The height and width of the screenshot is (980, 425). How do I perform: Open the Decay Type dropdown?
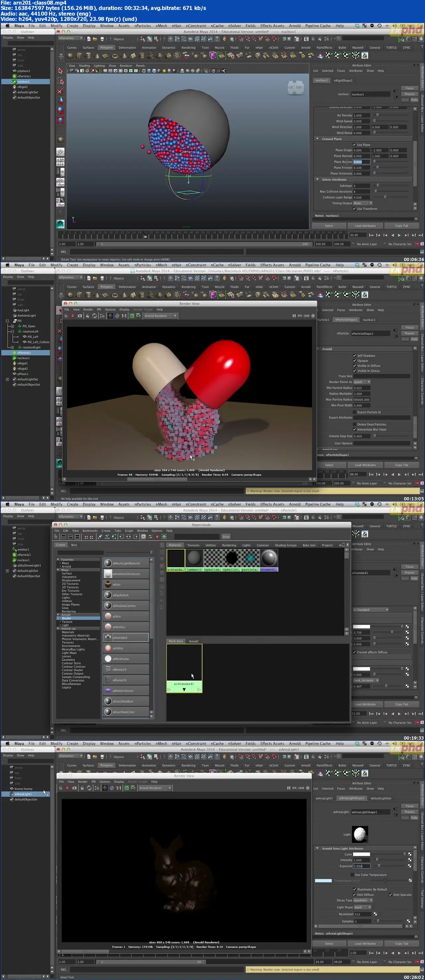363,900
